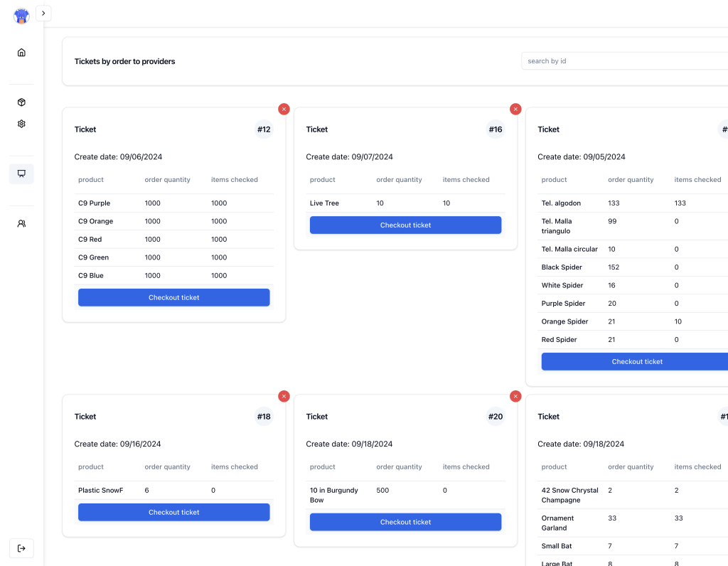
Task: Click the Purple Spider product name
Action: click(563, 303)
